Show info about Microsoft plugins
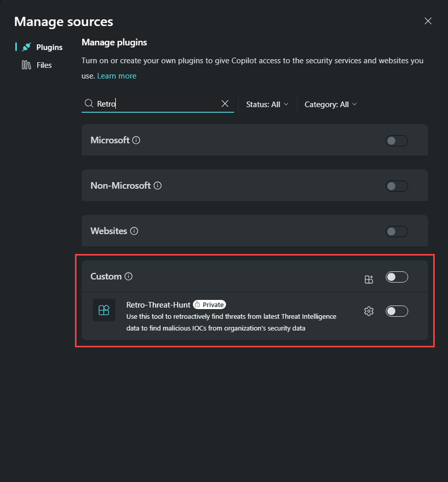The height and width of the screenshot is (482, 448). (x=136, y=140)
